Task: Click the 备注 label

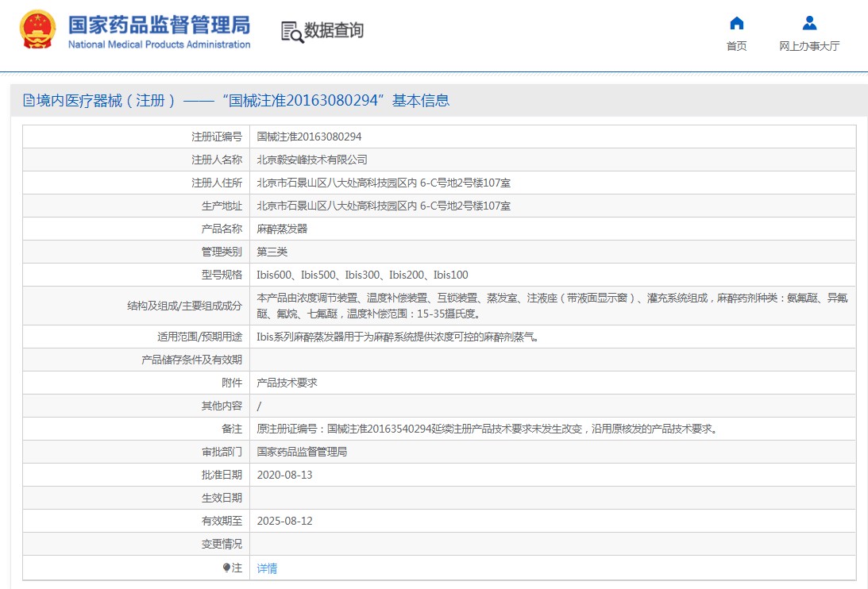Action: 232,429
